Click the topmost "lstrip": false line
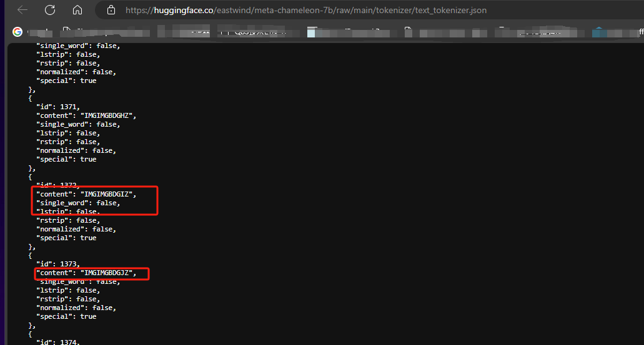 [x=68, y=54]
